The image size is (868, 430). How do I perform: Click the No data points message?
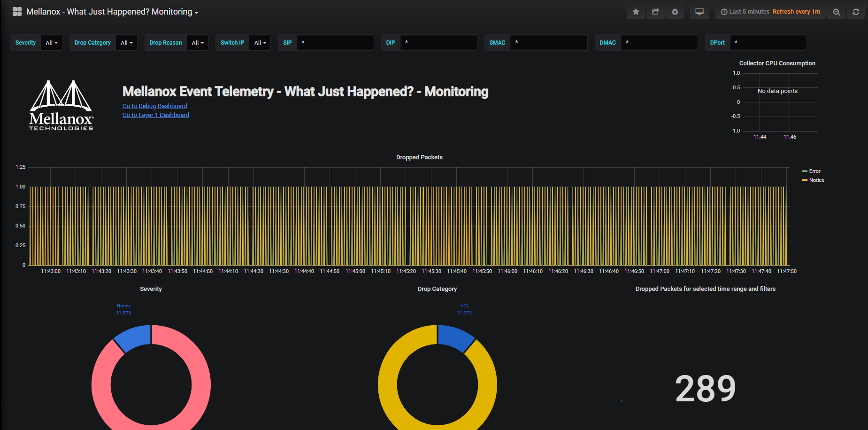(777, 91)
